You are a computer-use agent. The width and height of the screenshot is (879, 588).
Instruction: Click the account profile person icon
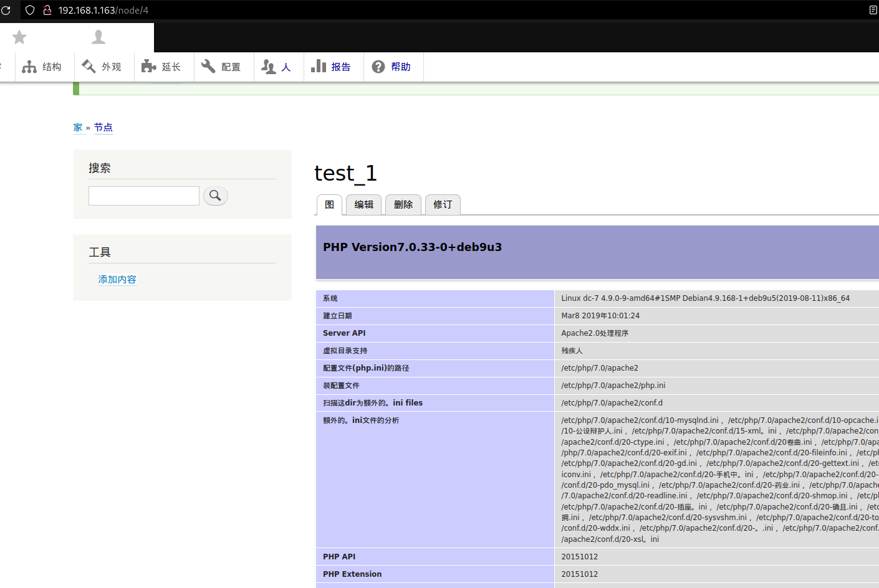(97, 37)
